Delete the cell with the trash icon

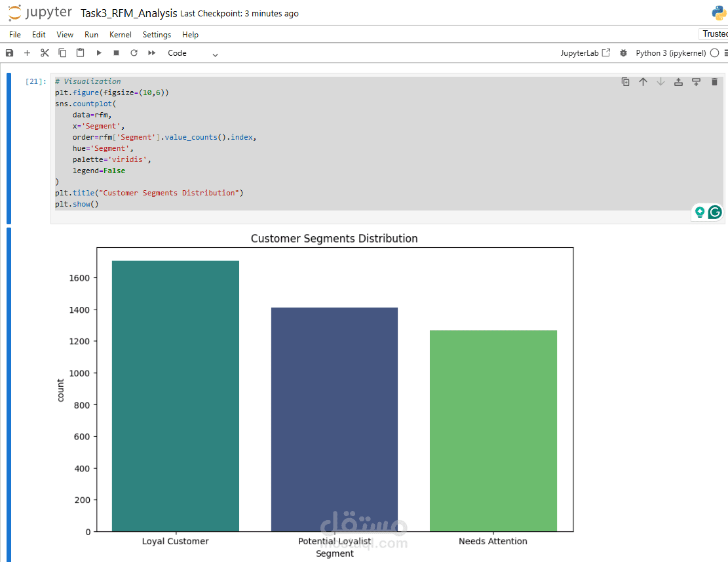714,82
